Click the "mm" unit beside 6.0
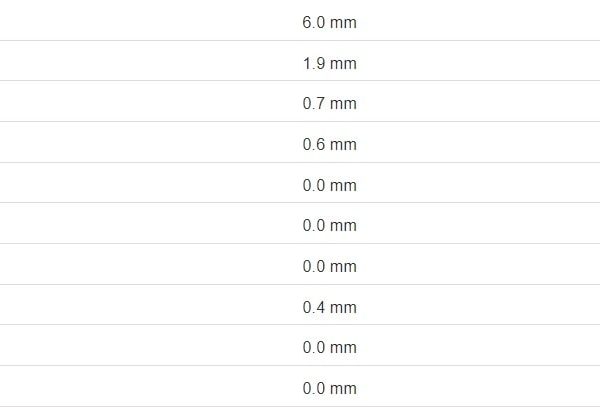This screenshot has height=407, width=600. tap(343, 23)
